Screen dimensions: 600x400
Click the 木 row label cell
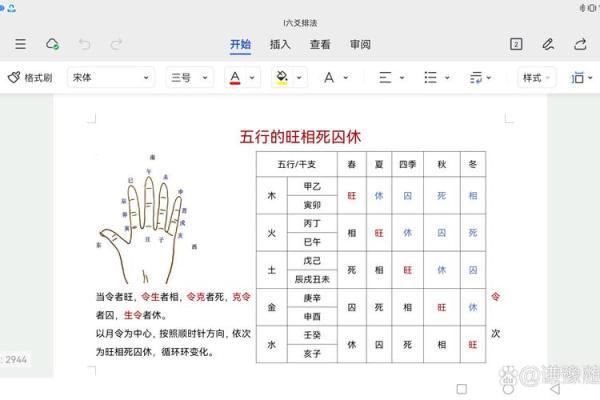(x=272, y=196)
